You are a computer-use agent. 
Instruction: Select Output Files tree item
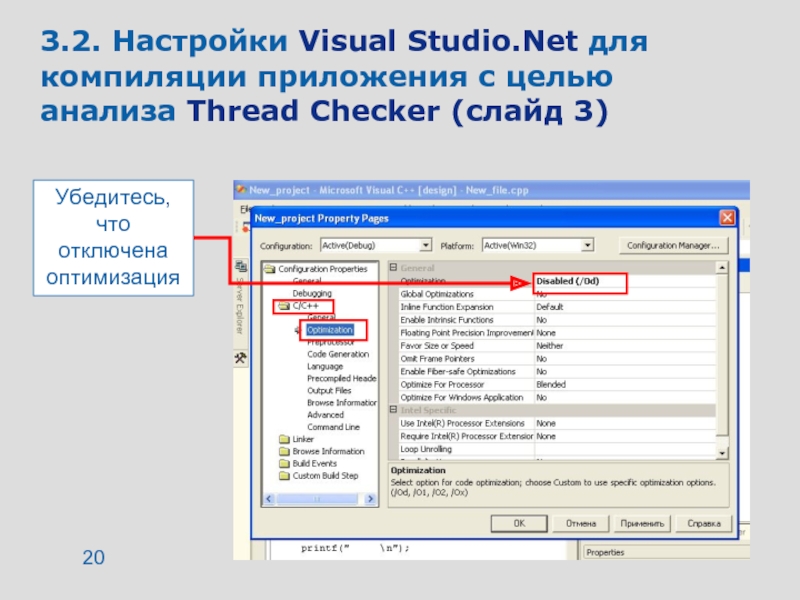(329, 391)
